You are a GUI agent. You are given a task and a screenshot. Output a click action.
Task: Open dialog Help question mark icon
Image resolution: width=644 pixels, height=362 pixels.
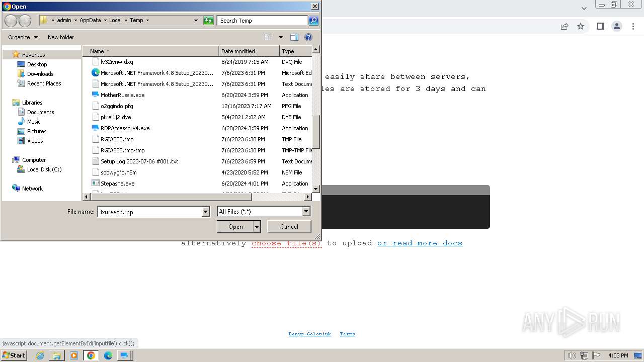(x=308, y=37)
